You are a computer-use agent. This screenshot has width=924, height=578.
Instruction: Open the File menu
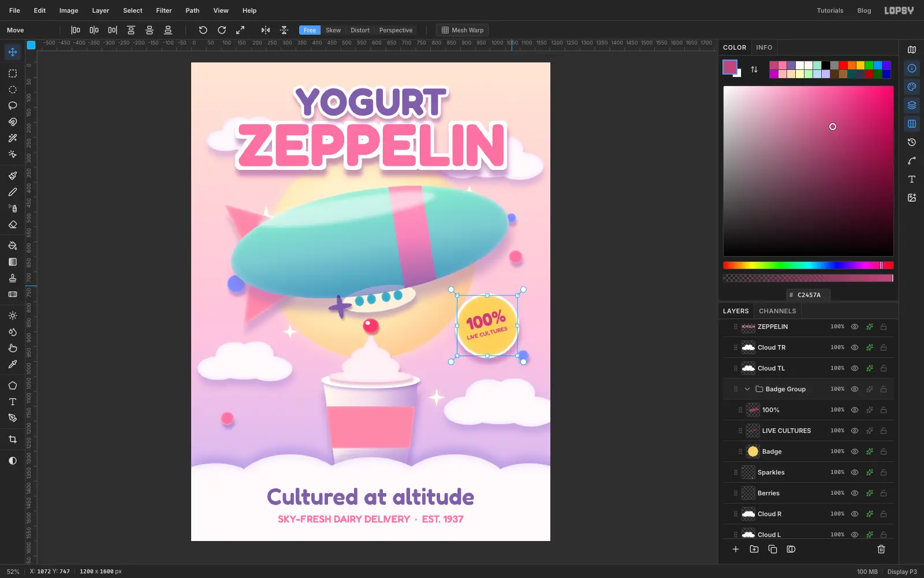click(14, 10)
